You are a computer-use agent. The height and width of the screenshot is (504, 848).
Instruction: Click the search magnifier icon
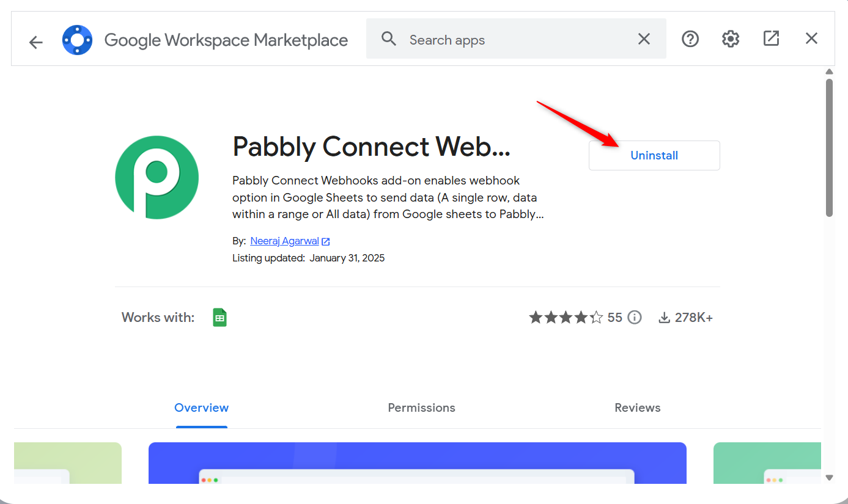click(389, 39)
